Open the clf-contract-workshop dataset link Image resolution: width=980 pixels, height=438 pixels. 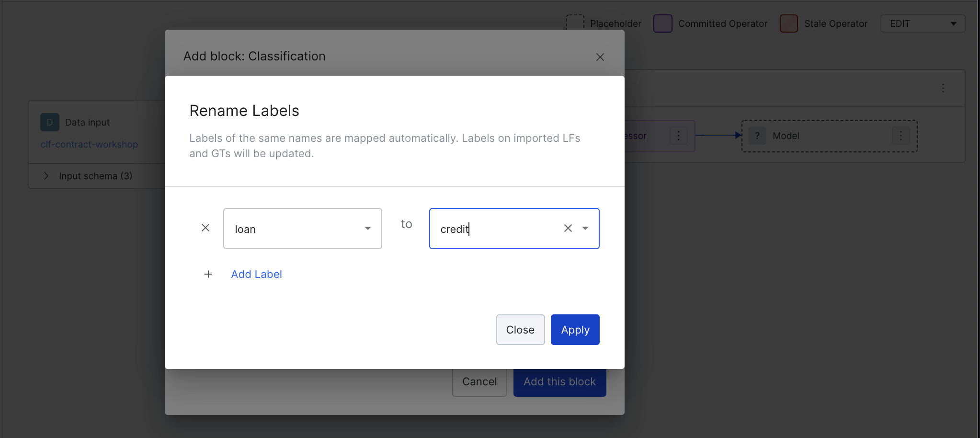pyautogui.click(x=89, y=144)
